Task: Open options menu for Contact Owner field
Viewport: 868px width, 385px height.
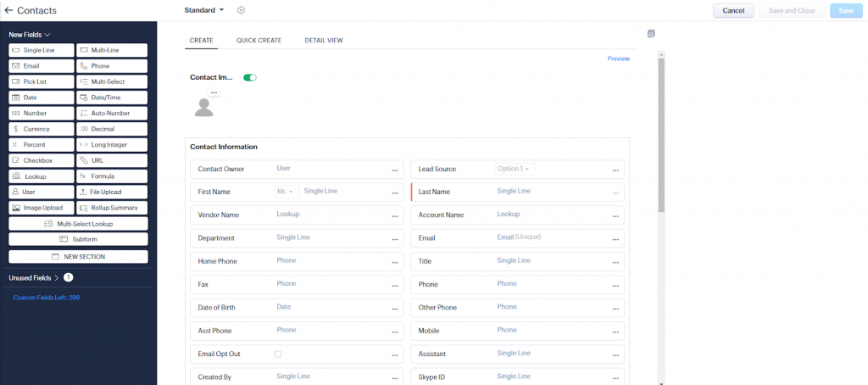Action: 394,170
